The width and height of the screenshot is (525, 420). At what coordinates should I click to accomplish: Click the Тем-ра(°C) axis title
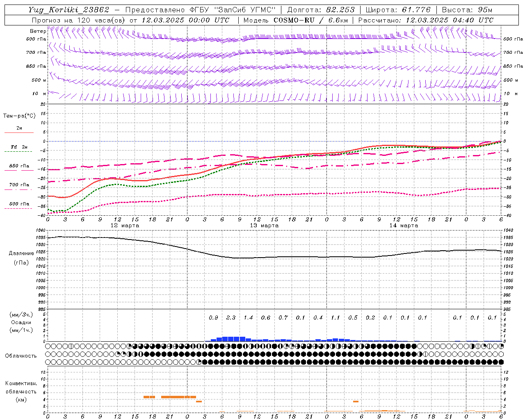coord(19,116)
